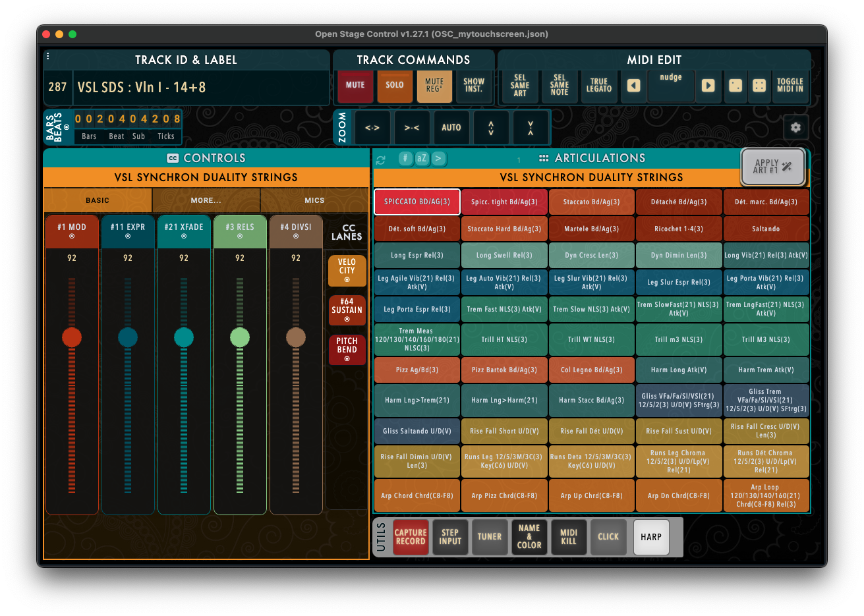This screenshot has width=864, height=616.
Task: Select SPICCATO BD/AG(3) articulation
Action: point(417,202)
